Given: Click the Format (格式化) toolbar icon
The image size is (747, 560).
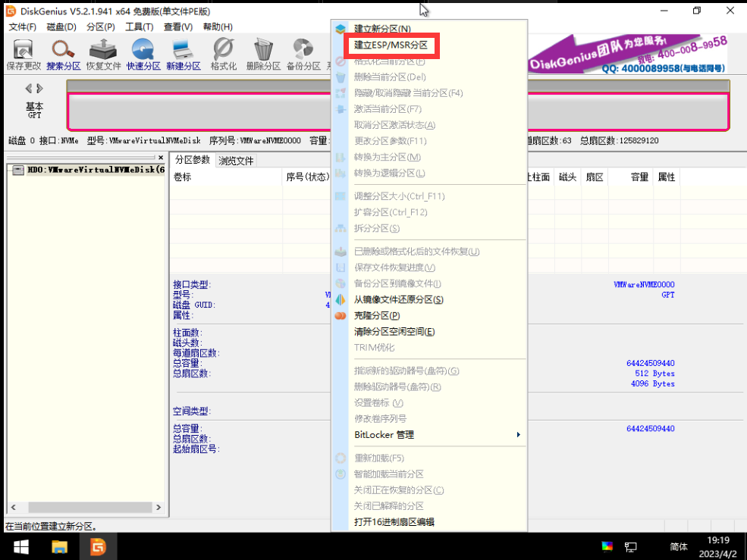Looking at the screenshot, I should [x=224, y=55].
